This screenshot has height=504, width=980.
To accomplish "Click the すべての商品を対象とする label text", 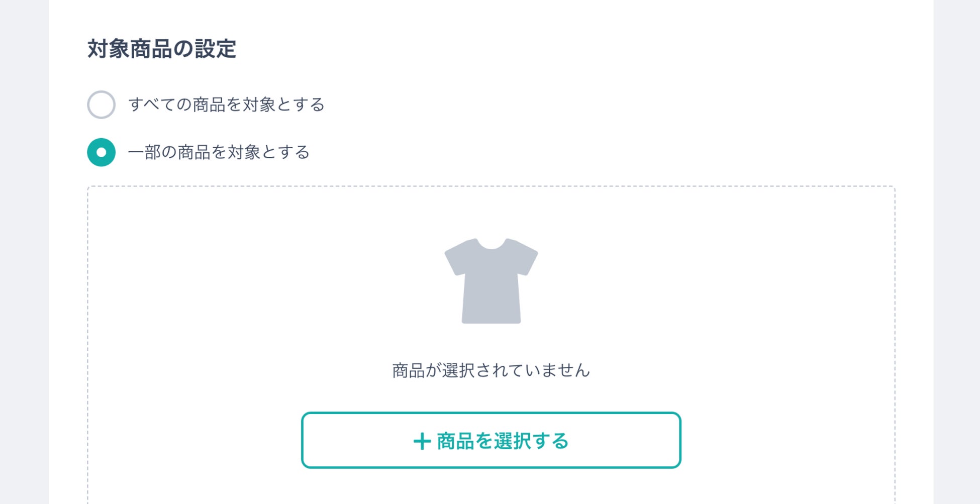I will pyautogui.click(x=226, y=105).
